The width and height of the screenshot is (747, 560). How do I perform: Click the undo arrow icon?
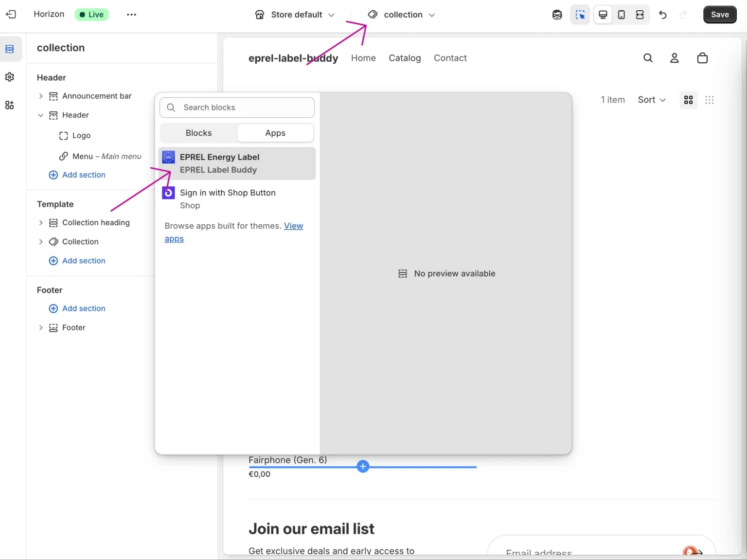point(662,15)
